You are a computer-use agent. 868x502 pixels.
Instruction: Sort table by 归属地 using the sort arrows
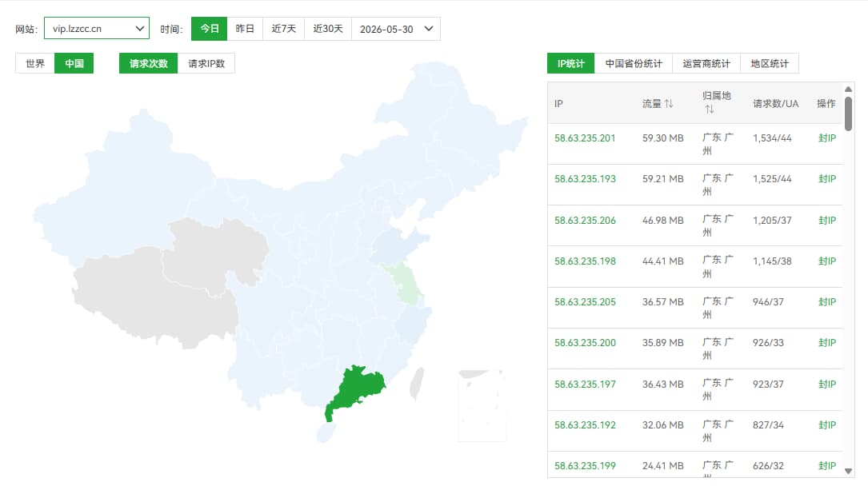click(x=709, y=110)
